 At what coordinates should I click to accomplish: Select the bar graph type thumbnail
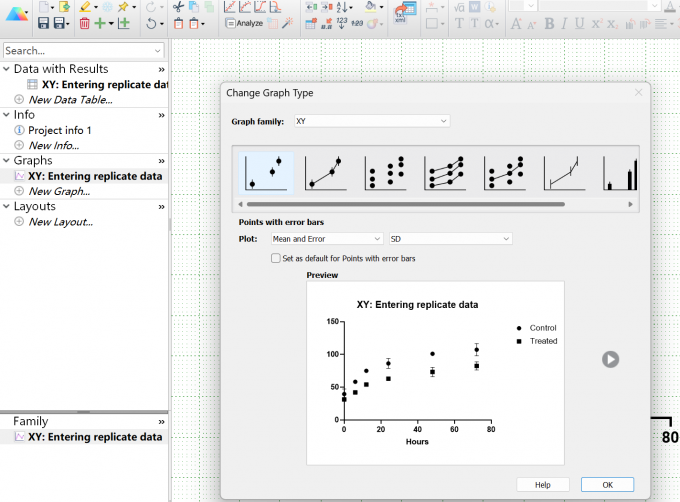click(x=620, y=174)
